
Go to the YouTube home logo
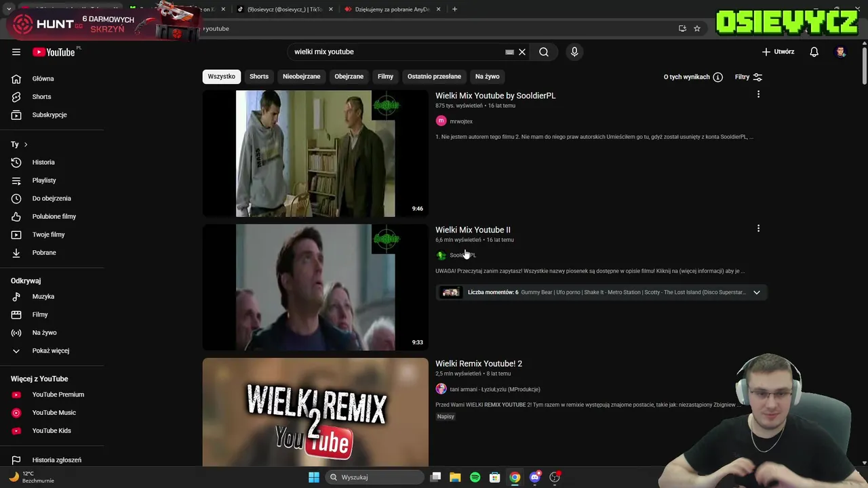[x=54, y=52]
